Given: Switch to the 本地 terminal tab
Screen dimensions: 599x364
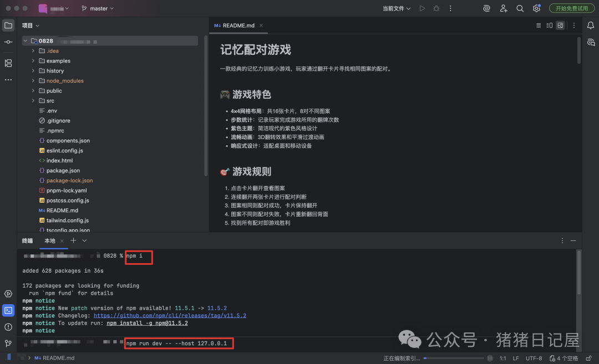Looking at the screenshot, I should tap(50, 240).
